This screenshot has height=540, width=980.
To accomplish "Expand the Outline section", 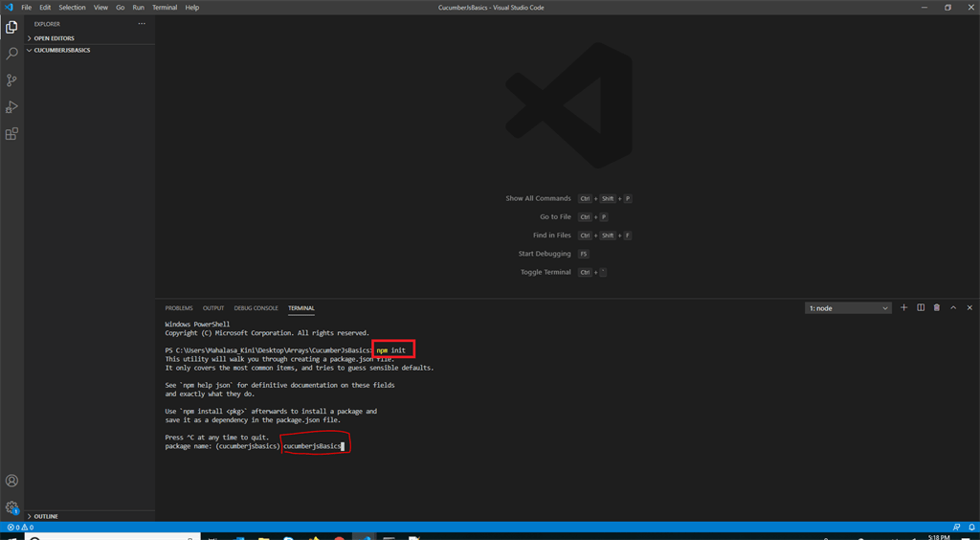I will click(89, 516).
